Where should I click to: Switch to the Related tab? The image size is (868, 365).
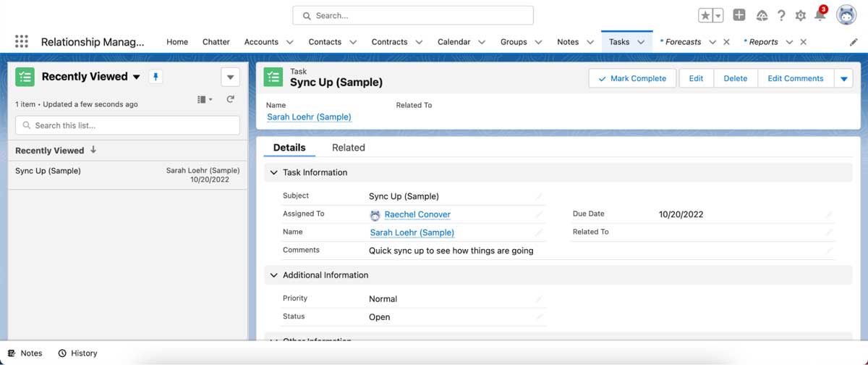pyautogui.click(x=349, y=148)
